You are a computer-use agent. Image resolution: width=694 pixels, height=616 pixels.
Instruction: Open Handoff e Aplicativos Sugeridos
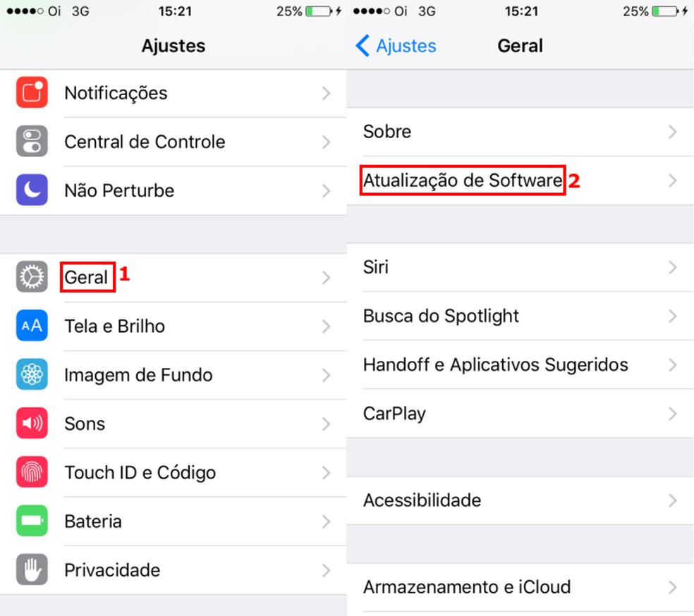pyautogui.click(x=495, y=364)
